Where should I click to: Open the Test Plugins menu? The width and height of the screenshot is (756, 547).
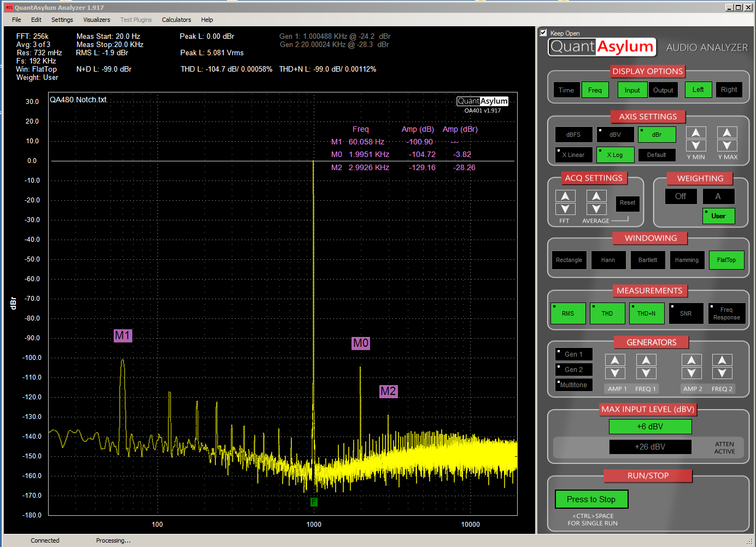136,20
